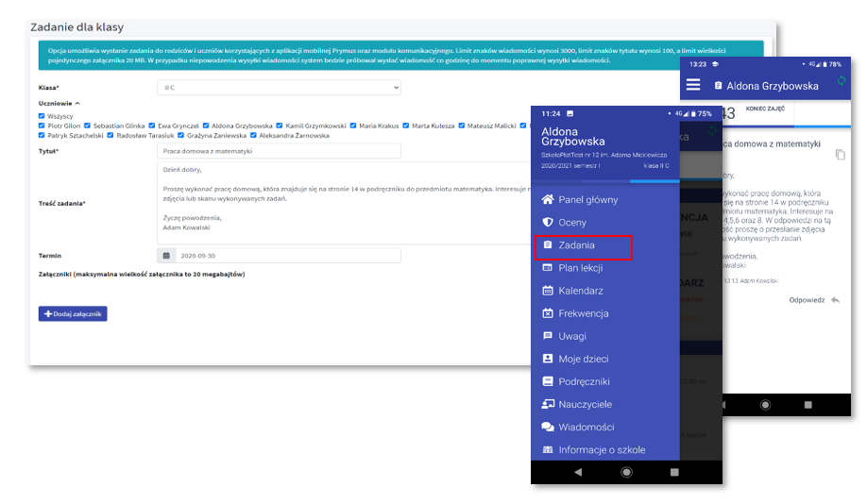The height and width of the screenshot is (504, 867).
Task: Tap the green sync icon in header
Action: tap(842, 82)
